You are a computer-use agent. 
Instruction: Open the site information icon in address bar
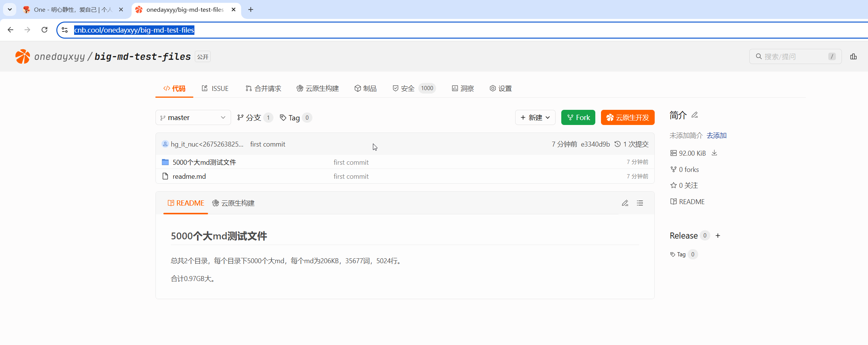click(x=65, y=30)
